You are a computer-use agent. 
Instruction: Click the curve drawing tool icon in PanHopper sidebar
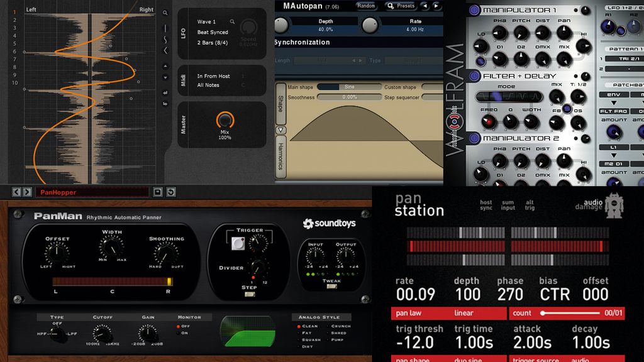coord(164,41)
